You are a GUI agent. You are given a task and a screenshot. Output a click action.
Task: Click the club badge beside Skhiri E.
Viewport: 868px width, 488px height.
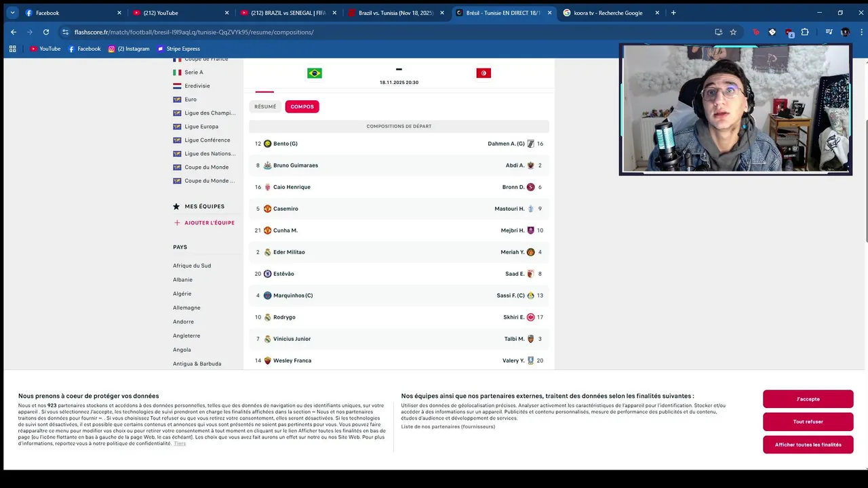531,317
